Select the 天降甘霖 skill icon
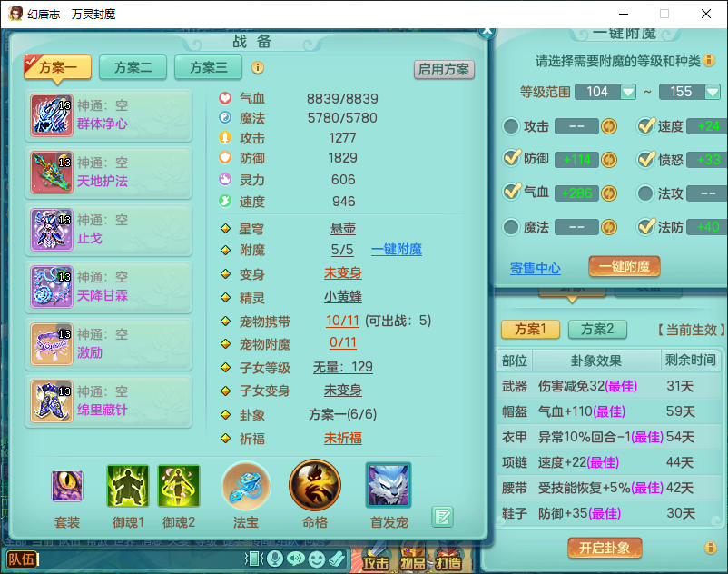This screenshot has height=574, width=728. 52,286
